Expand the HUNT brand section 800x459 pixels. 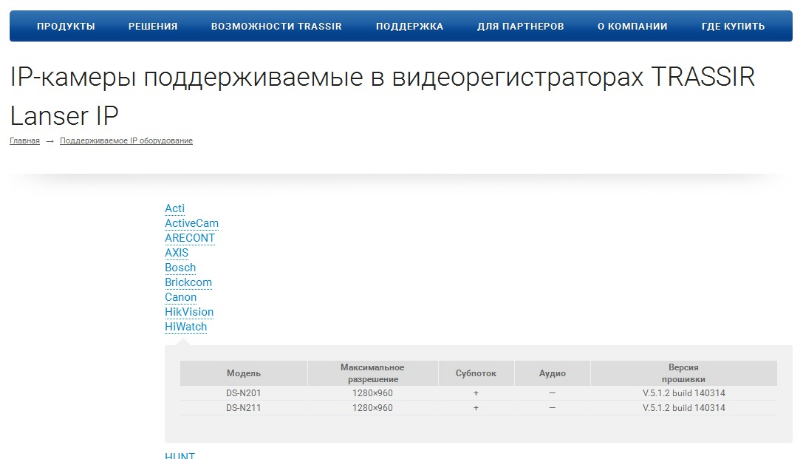(180, 455)
